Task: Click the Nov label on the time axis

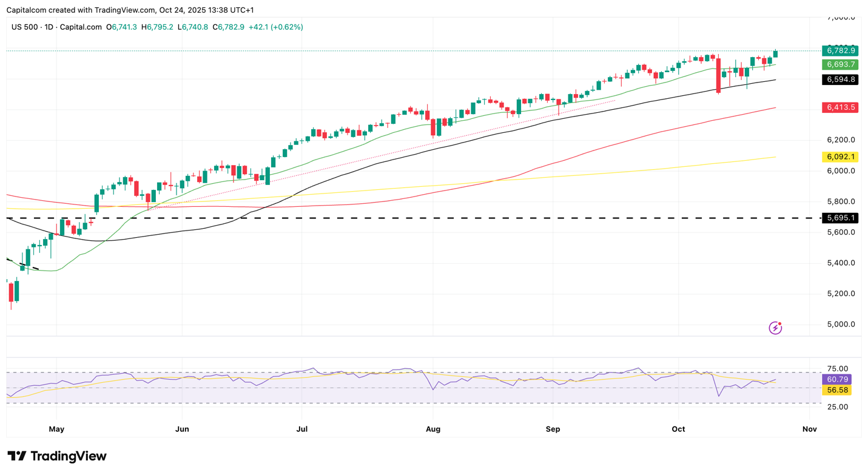Action: (x=809, y=429)
